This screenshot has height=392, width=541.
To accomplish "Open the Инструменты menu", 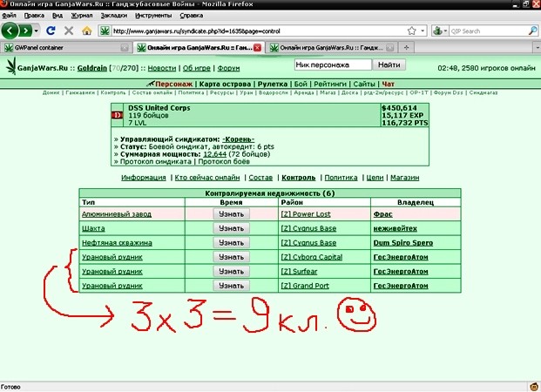I will pos(153,16).
